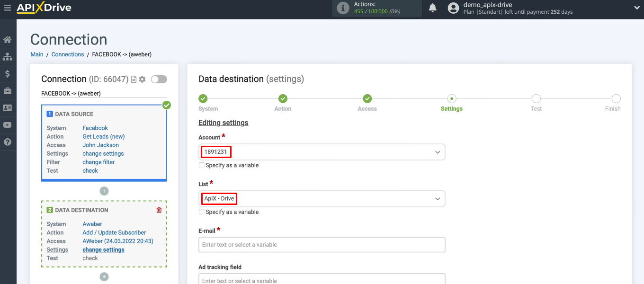
Task: Open the Connections hierarchy icon in sidebar
Action: click(x=8, y=56)
